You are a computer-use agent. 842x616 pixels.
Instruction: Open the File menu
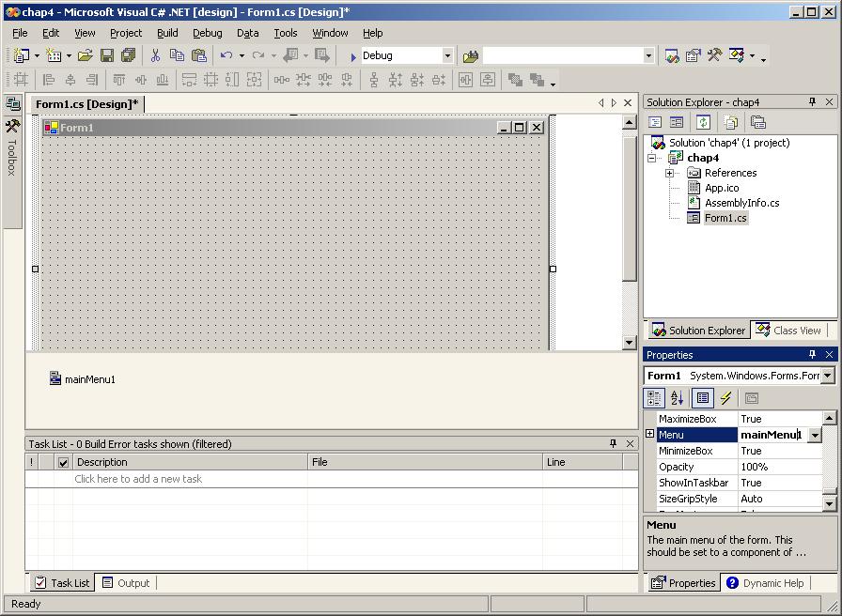[20, 33]
